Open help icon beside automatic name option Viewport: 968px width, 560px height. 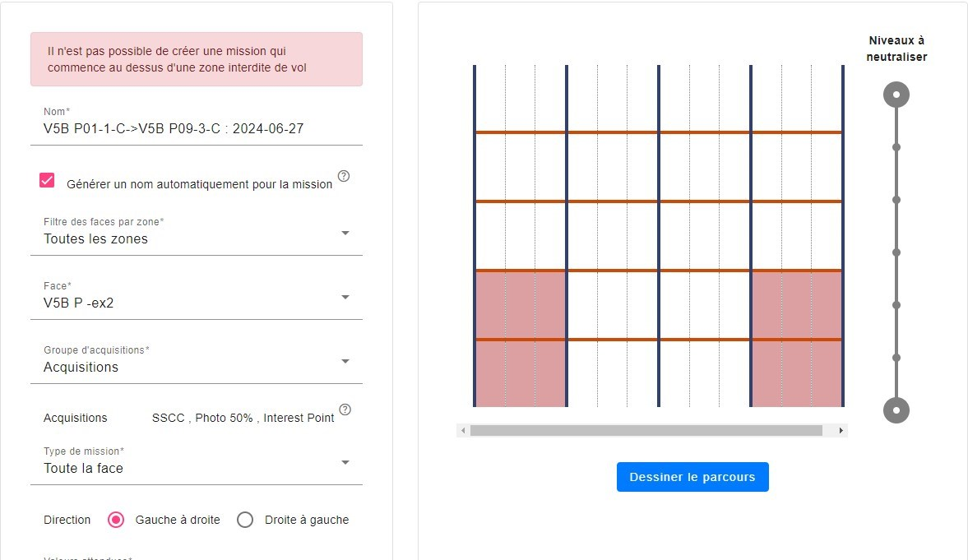344,176
